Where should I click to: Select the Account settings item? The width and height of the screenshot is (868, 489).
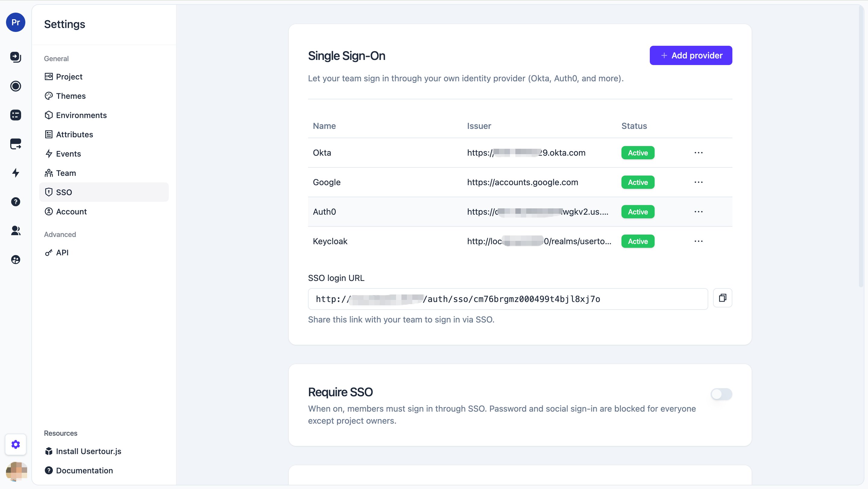pyautogui.click(x=104, y=211)
